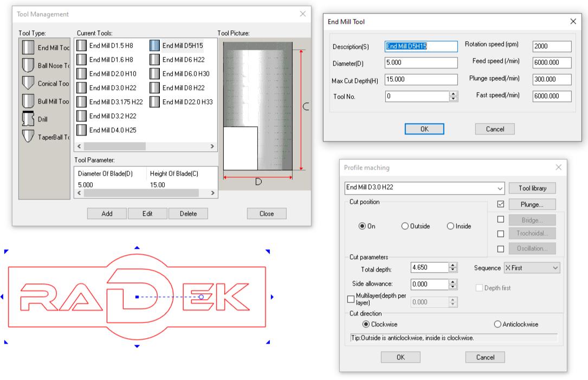
Task: Pick the Bull Mill tool type icon
Action: (x=28, y=101)
